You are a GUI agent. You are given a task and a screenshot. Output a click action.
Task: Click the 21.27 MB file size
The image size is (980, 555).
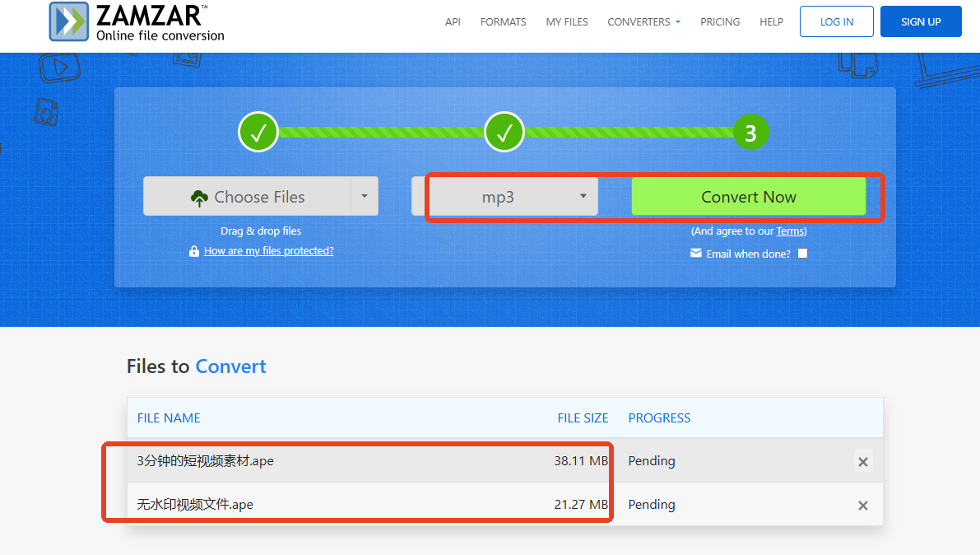[x=581, y=504]
